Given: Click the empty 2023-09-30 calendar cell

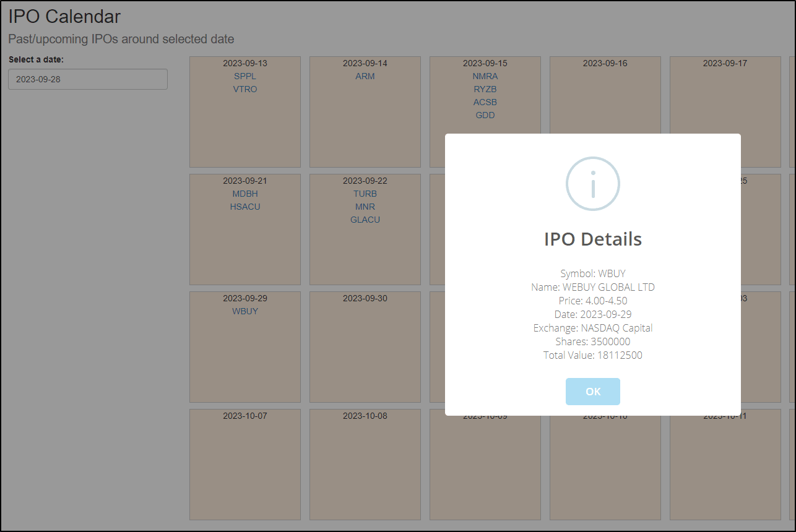Looking at the screenshot, I should [x=365, y=353].
